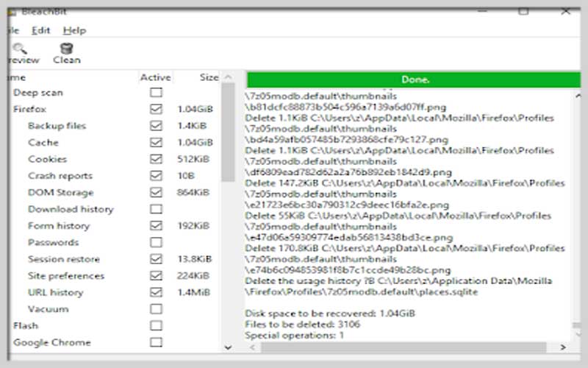This screenshot has width=588, height=368.
Task: Select the Google Chrome tree row
Action: pos(115,342)
